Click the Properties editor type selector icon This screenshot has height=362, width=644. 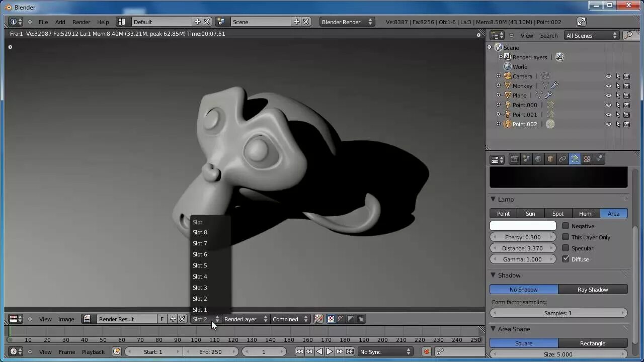click(x=497, y=159)
